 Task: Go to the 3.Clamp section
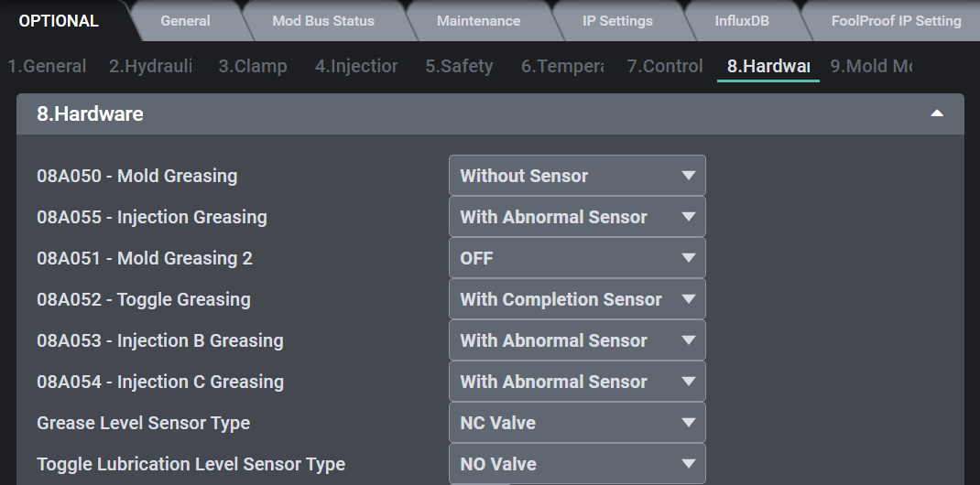[253, 66]
